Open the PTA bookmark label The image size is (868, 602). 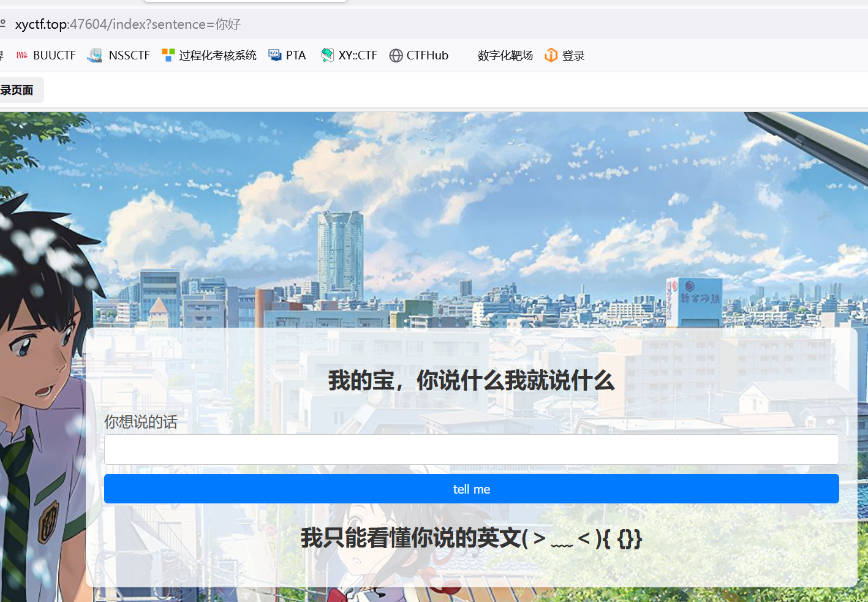coord(296,56)
